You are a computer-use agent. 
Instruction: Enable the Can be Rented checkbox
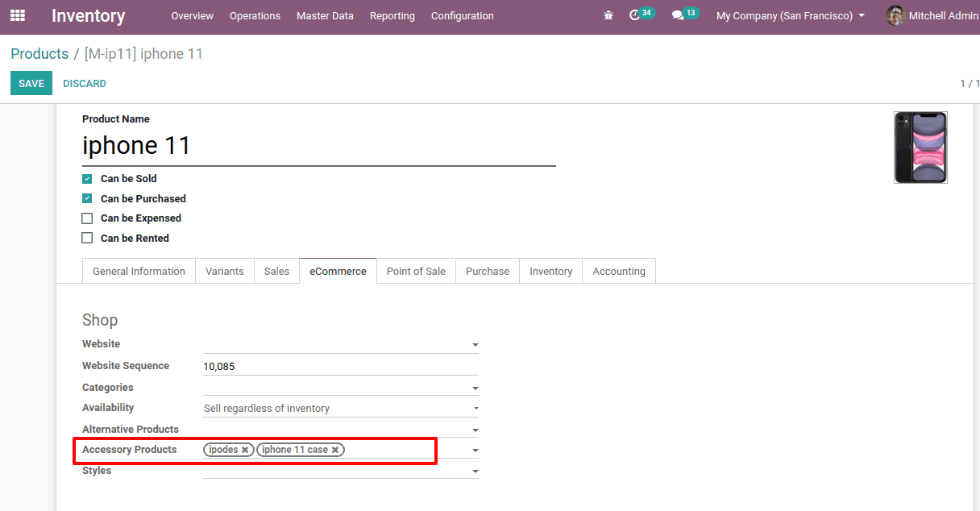point(87,238)
